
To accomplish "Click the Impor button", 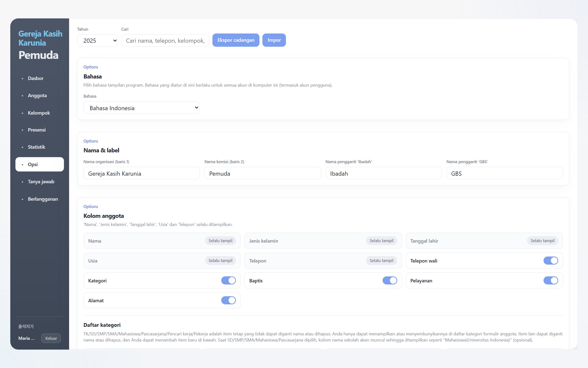I will (x=274, y=40).
